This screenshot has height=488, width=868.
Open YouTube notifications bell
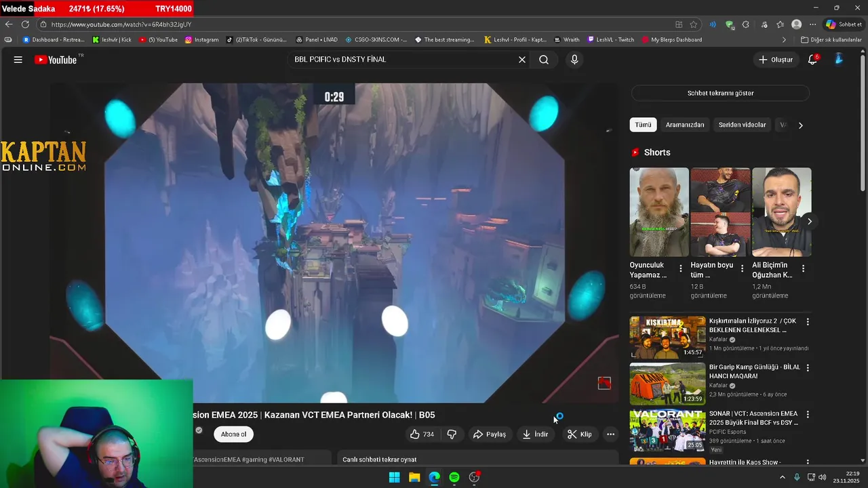(812, 60)
